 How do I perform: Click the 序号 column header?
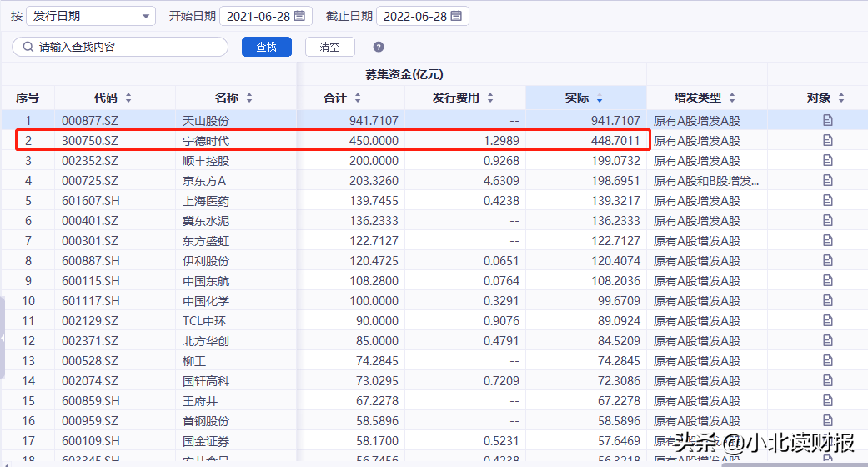point(28,98)
